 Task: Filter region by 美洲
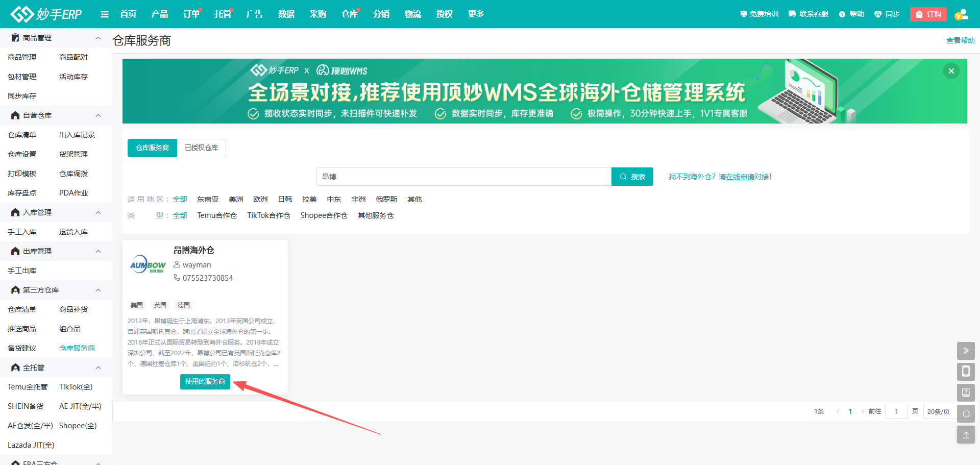(x=236, y=199)
